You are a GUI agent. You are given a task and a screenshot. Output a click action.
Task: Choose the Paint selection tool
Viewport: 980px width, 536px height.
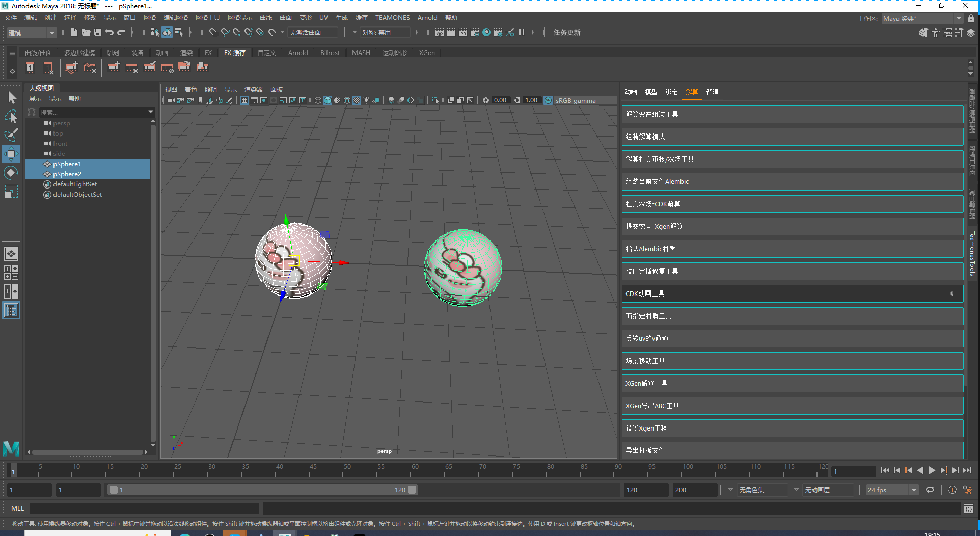click(x=11, y=135)
